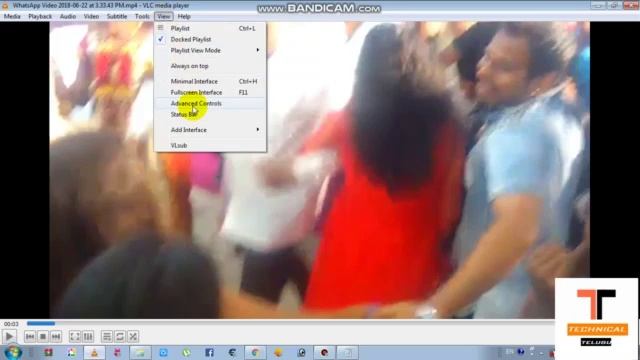Screen dimensions: 640x360
Task: Open the Subtitle menu
Action: coord(117,16)
